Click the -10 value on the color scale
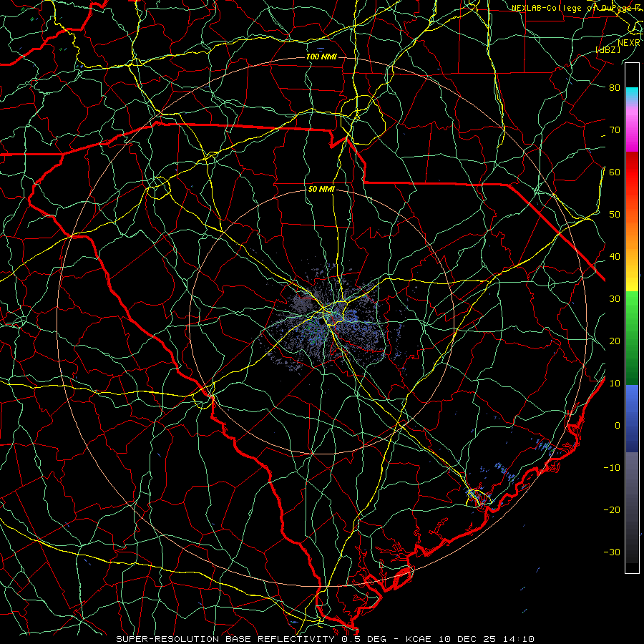Screen dimensions: 644x644 pos(612,468)
